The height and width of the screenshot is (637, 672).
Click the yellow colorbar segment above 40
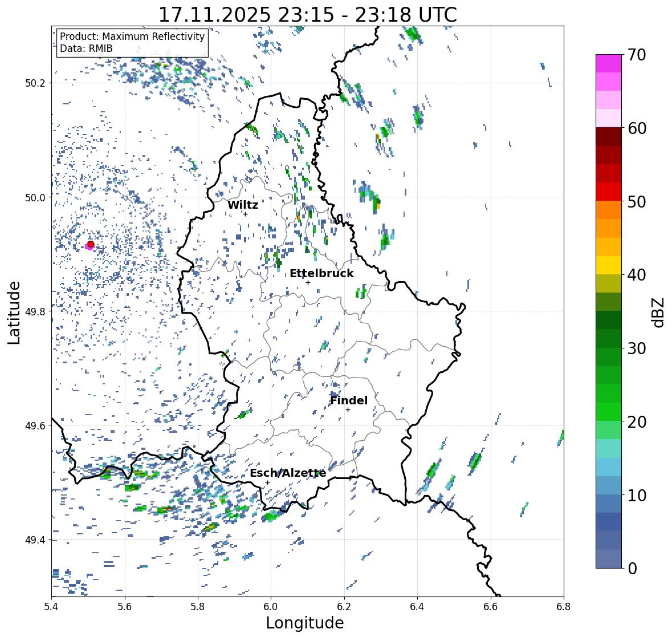609,265
